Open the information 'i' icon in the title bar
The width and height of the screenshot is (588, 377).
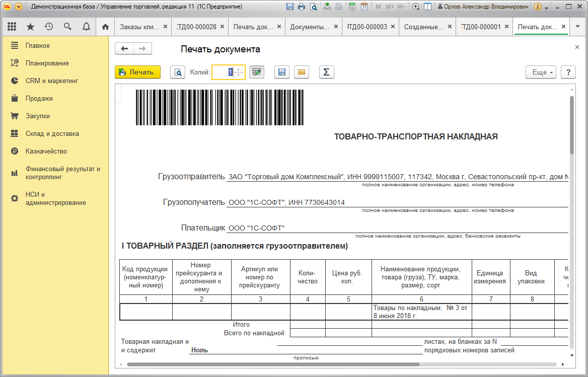click(537, 7)
